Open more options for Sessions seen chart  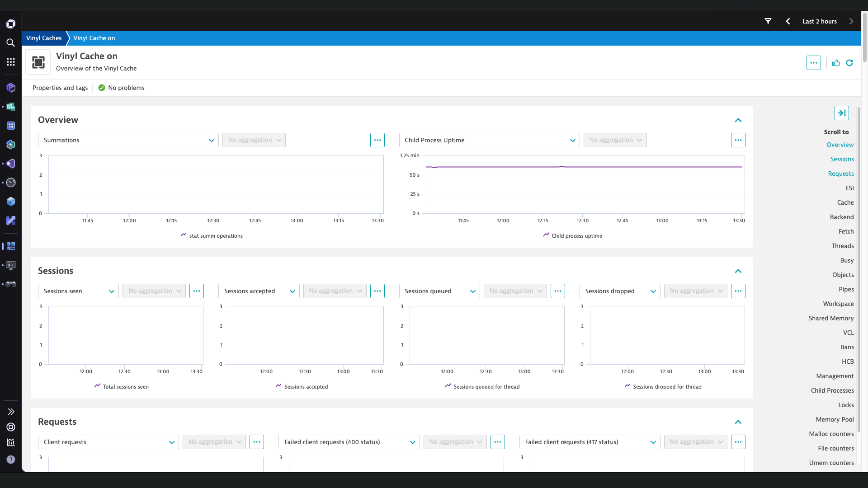pos(197,291)
